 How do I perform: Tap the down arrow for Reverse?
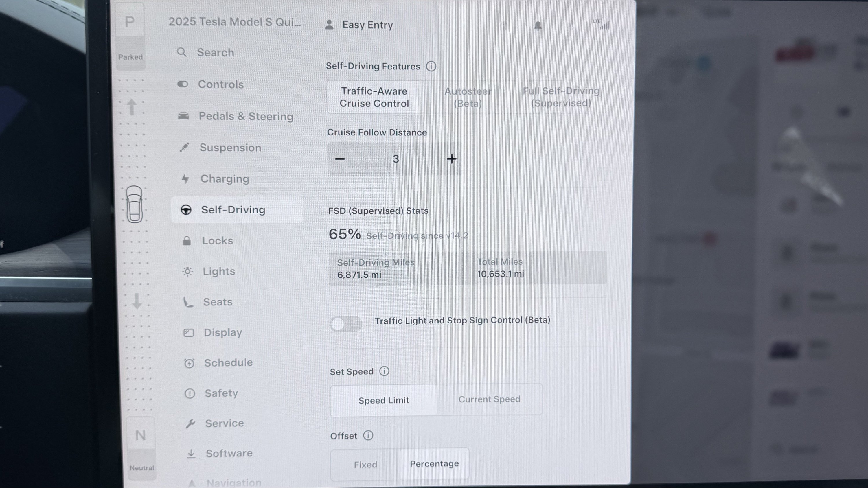pyautogui.click(x=137, y=301)
